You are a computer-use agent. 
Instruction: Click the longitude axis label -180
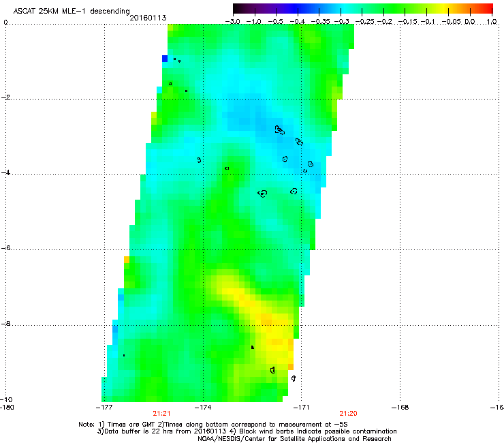click(7, 407)
